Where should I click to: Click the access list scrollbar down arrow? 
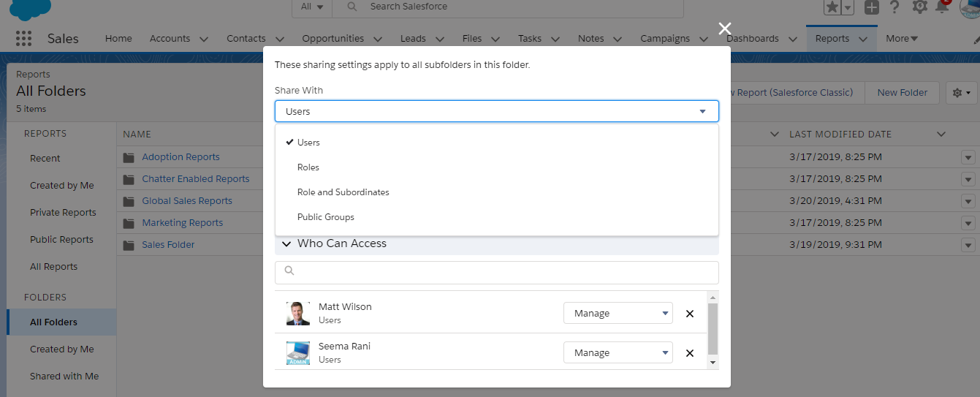(x=713, y=362)
